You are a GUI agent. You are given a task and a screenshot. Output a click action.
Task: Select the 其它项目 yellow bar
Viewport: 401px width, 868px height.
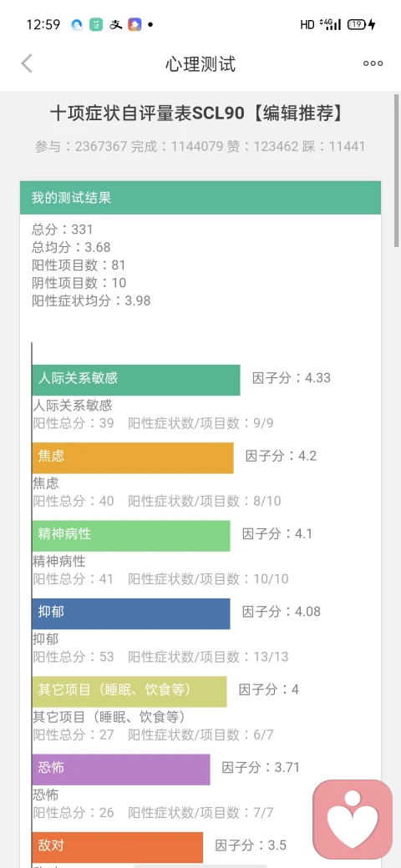(129, 691)
